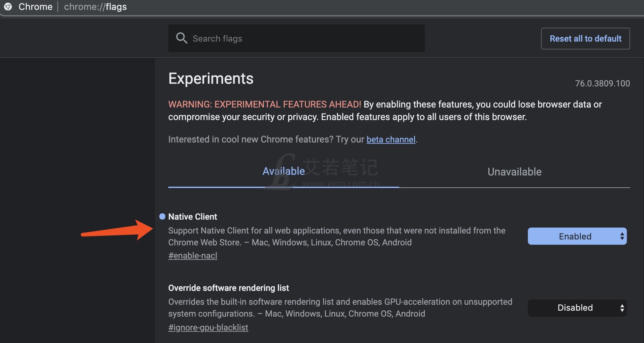Screen dimensions: 644x343
Task: Open Override software rendering list Disabled dropdown
Action: click(x=577, y=308)
